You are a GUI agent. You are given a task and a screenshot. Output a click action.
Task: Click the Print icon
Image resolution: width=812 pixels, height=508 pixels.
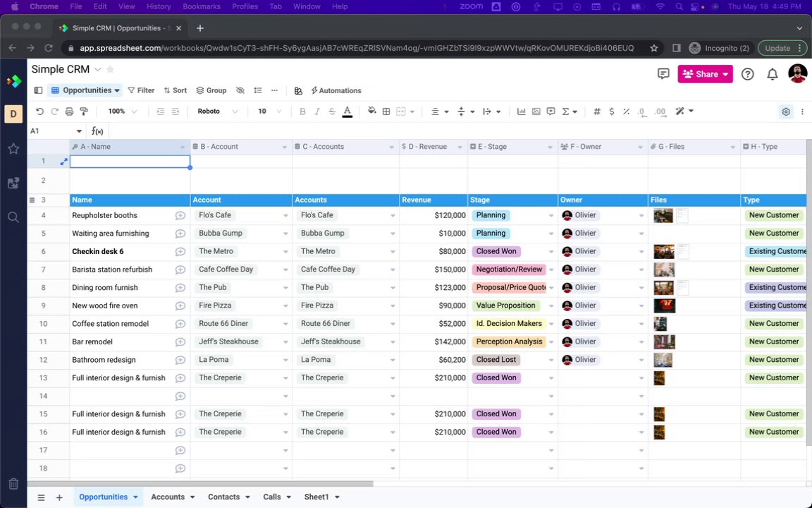69,111
